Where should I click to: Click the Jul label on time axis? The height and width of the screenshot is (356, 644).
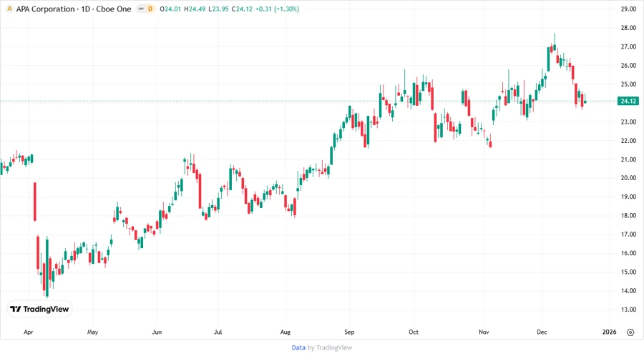click(x=218, y=332)
